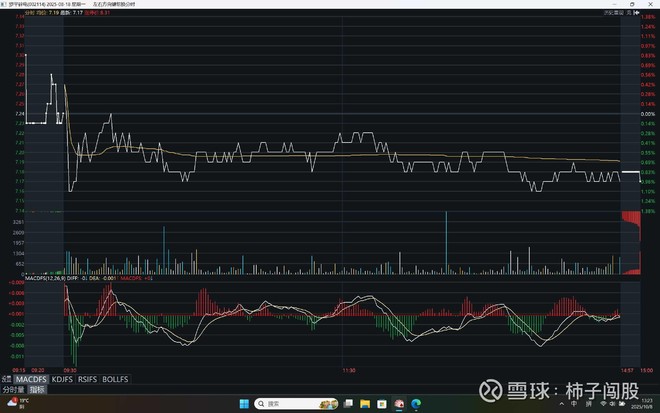Restore down the stock chart window
660x413 pixels.
click(x=632, y=4)
